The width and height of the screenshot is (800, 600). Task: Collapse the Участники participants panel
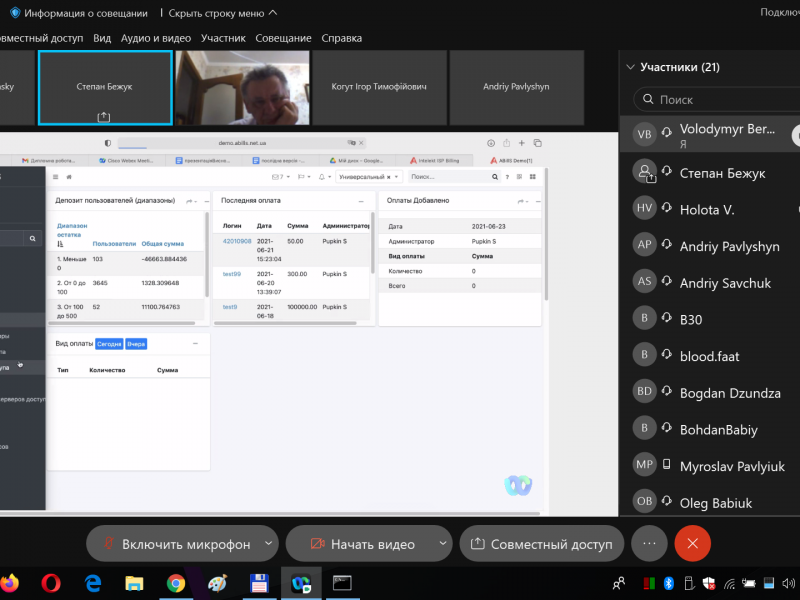click(x=630, y=68)
